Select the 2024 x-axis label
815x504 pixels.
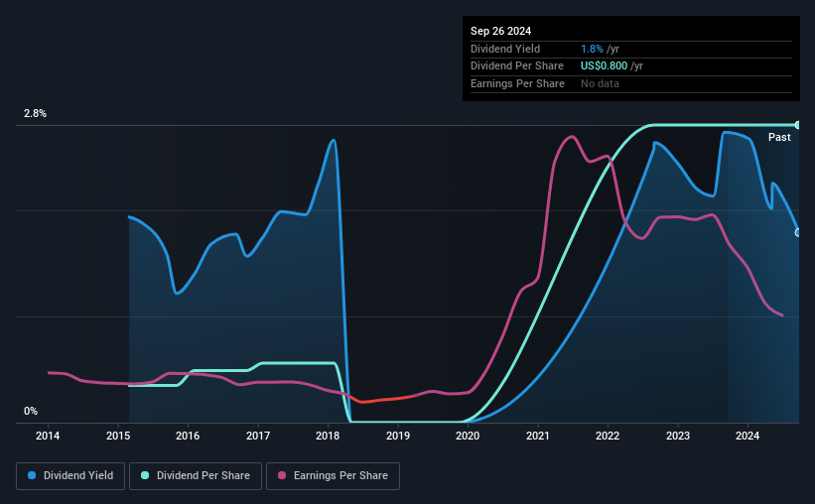click(x=747, y=436)
